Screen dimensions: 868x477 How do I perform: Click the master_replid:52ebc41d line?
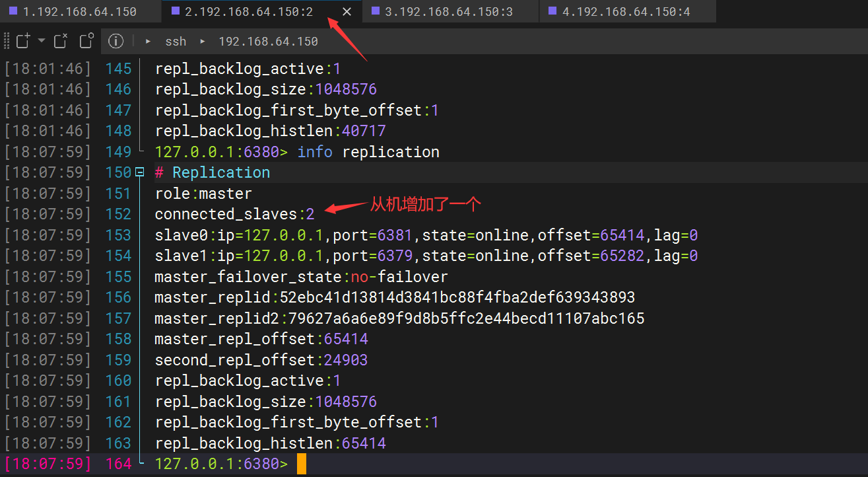pyautogui.click(x=395, y=297)
